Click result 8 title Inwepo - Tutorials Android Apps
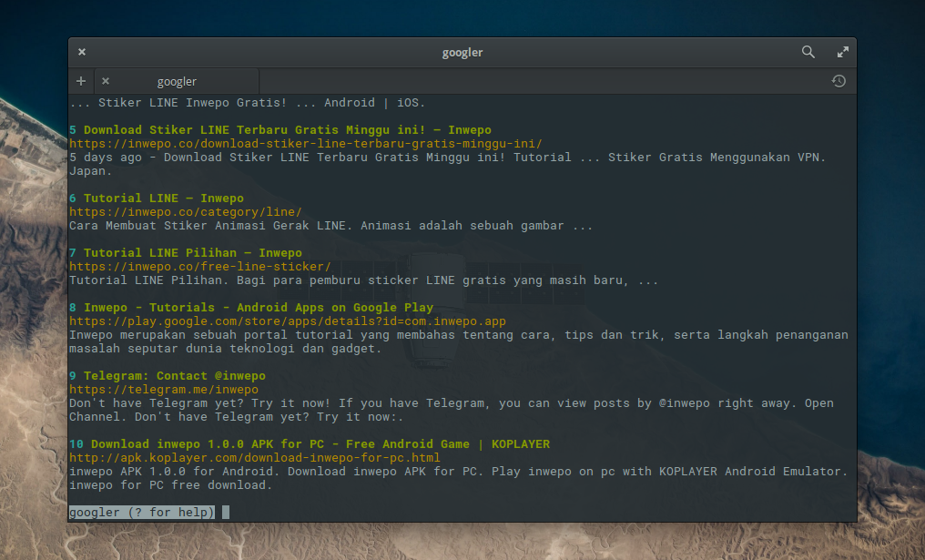The width and height of the screenshot is (925, 560). 259,308
